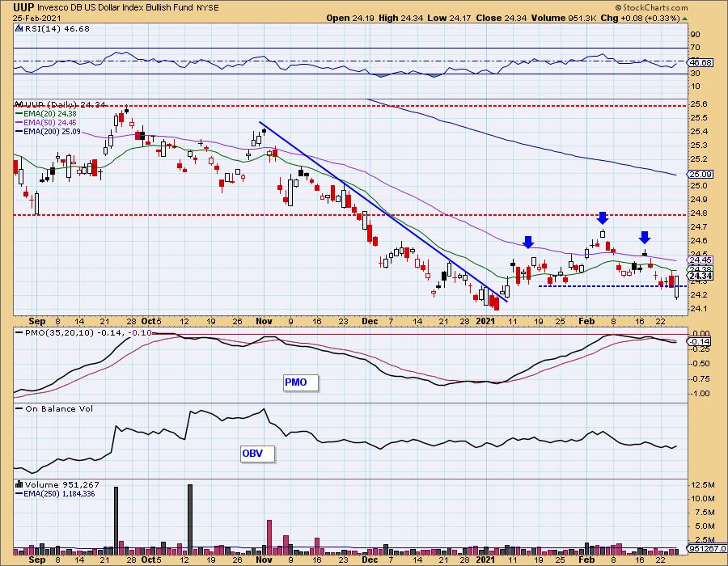Click the tallest volume bar in mid-October
Screen dimensions: 728x566
click(x=190, y=520)
